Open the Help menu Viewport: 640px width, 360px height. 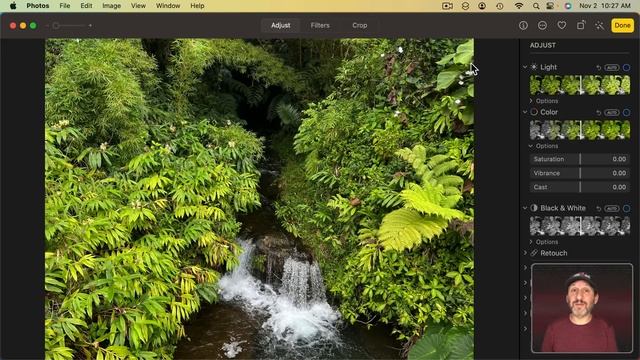(197, 6)
